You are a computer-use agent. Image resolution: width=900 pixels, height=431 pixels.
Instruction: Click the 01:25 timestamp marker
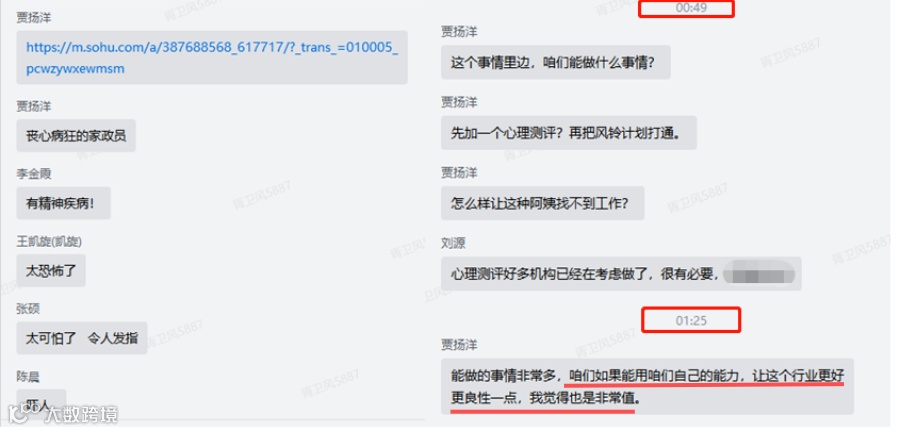[x=691, y=322]
